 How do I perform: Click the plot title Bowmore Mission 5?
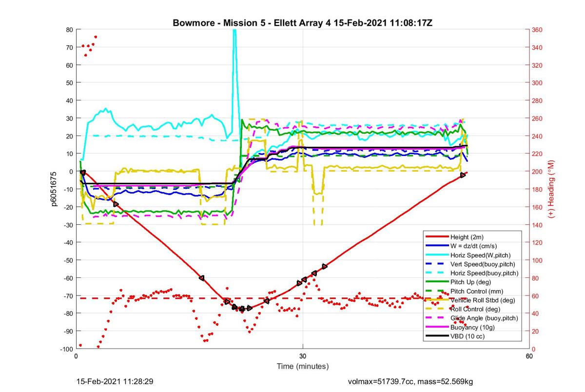point(302,23)
